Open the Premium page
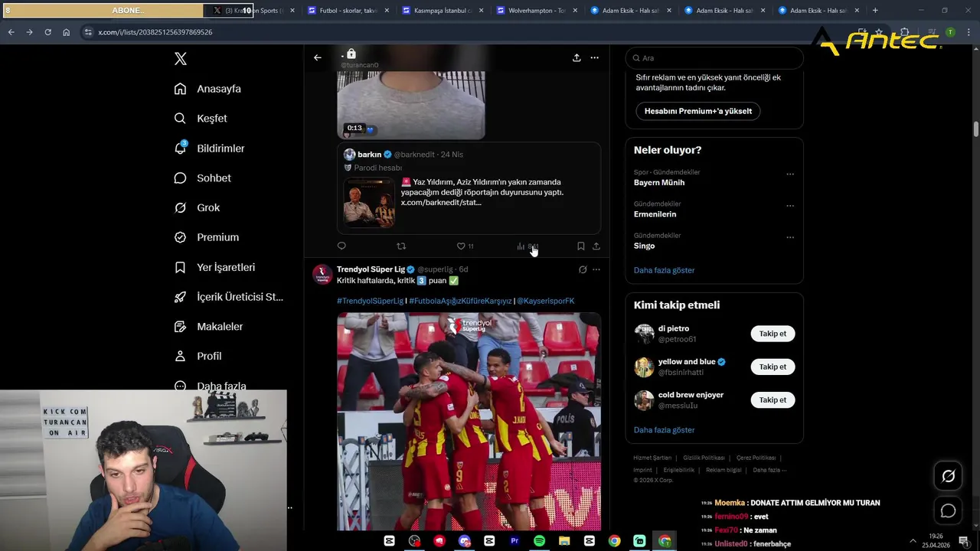 207,237
